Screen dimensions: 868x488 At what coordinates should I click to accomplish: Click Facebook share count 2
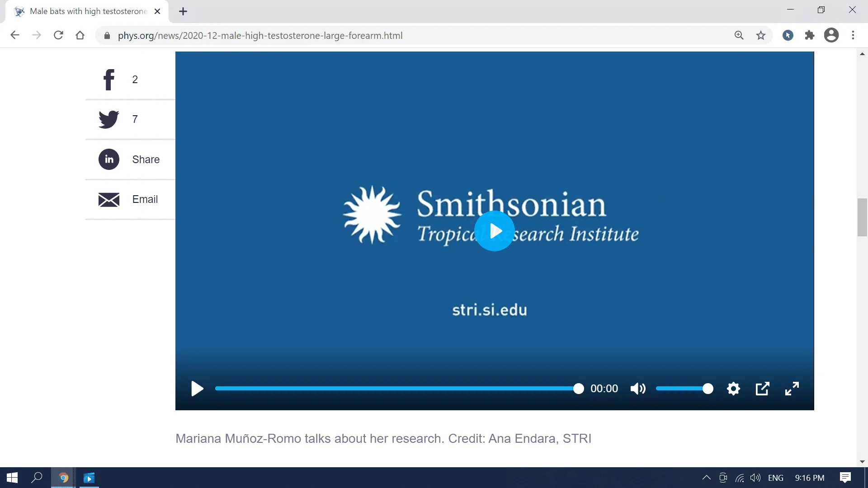(x=135, y=80)
